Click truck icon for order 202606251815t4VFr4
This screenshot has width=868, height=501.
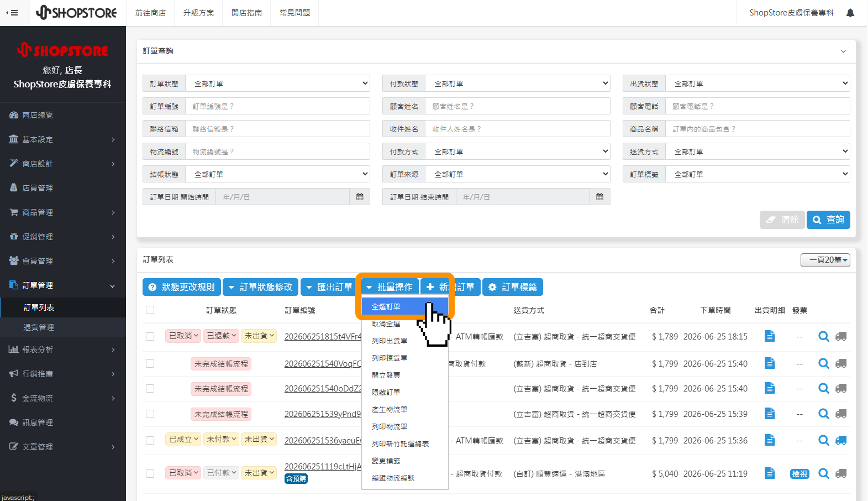[x=841, y=336]
